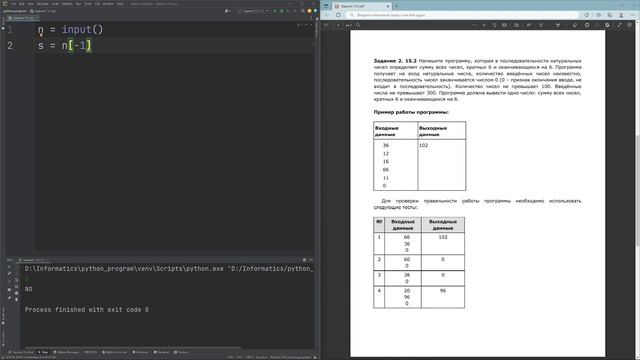640x360 pixels.
Task: Open the Run tool window settings gear
Action: point(304,260)
